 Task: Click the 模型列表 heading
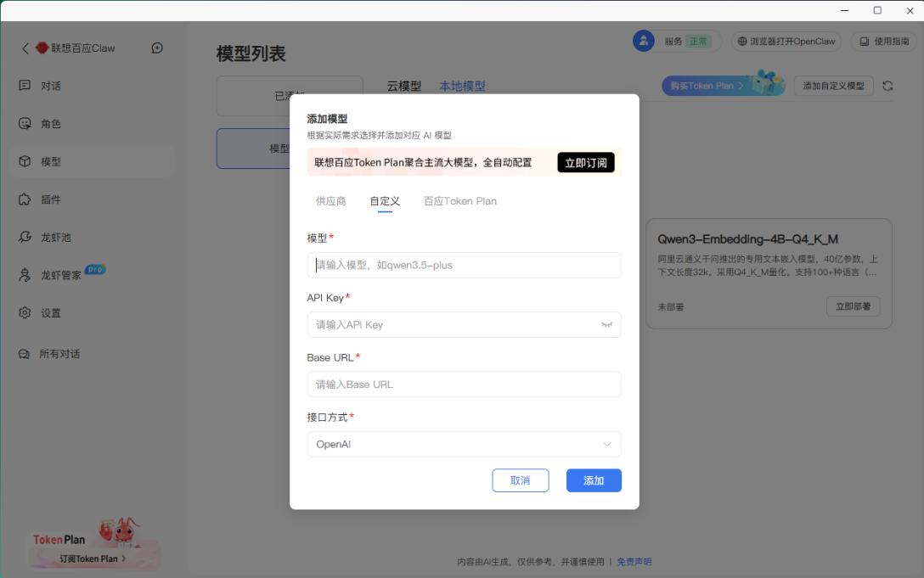251,53
